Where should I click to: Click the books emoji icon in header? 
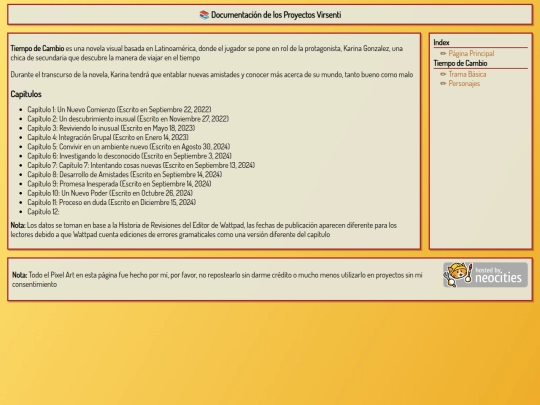point(204,15)
